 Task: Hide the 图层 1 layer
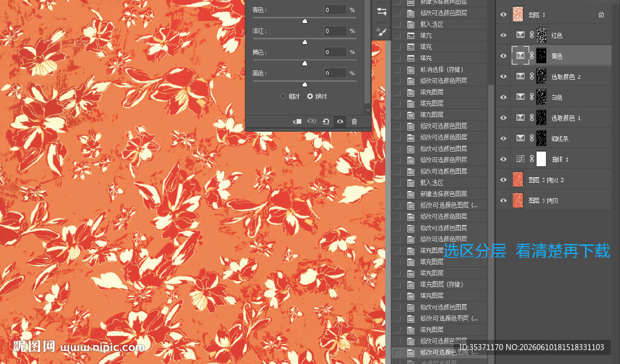(503, 15)
